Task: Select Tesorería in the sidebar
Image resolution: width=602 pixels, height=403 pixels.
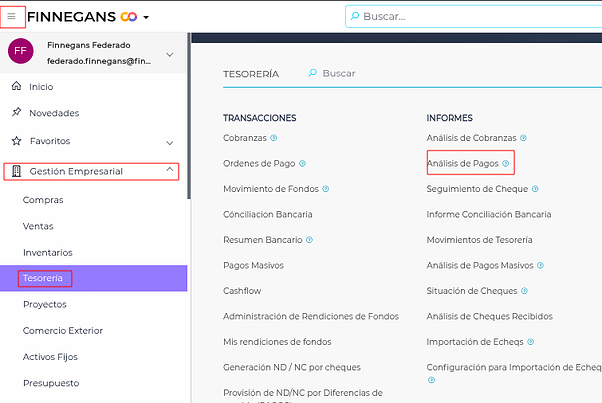Action: pyautogui.click(x=46, y=278)
